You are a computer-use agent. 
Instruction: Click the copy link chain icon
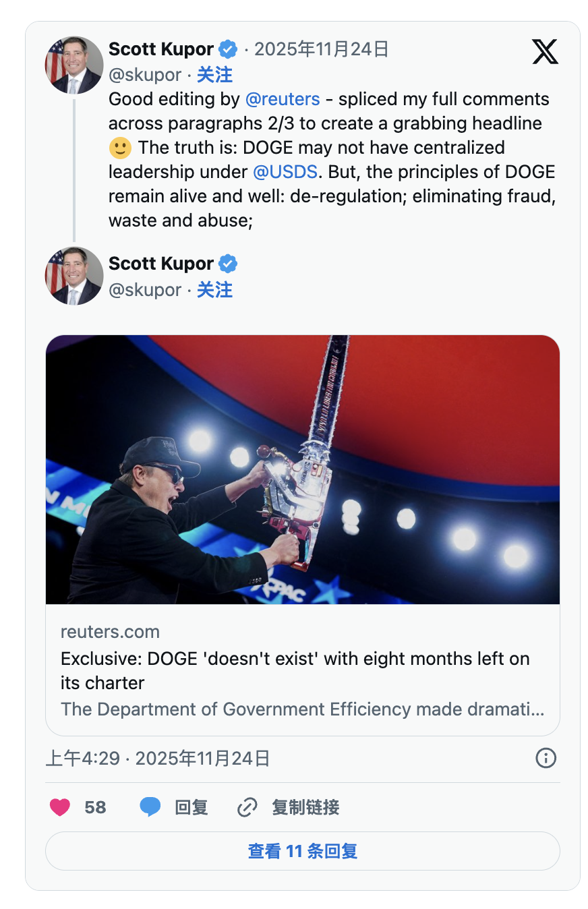click(247, 807)
